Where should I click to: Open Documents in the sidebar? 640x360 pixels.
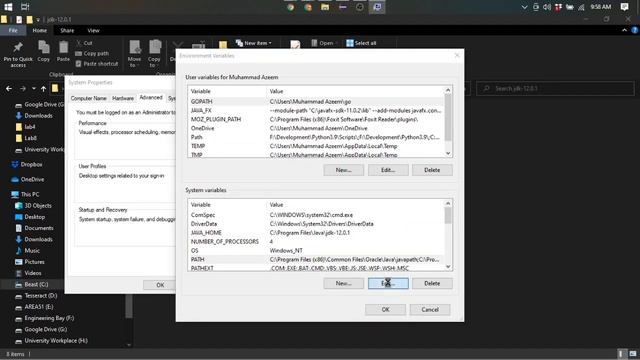click(34, 228)
